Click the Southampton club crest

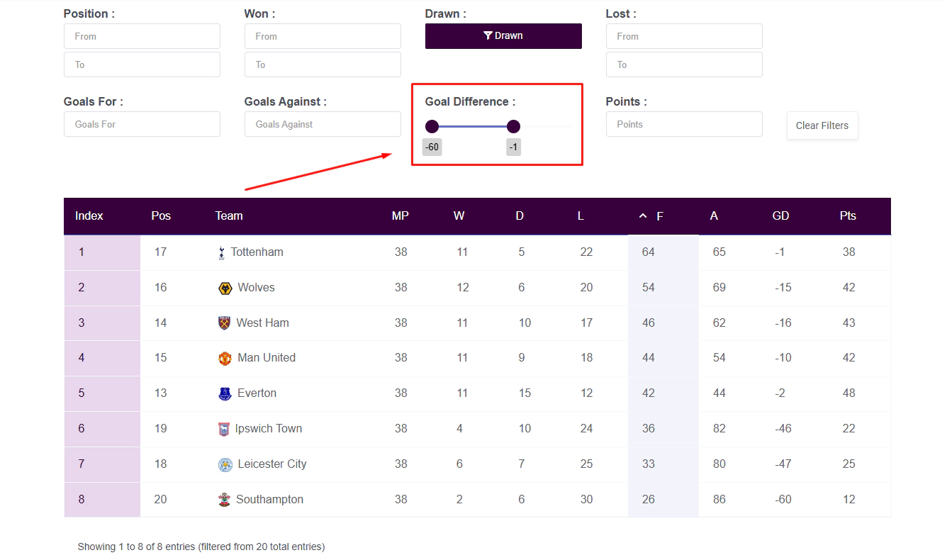point(225,500)
